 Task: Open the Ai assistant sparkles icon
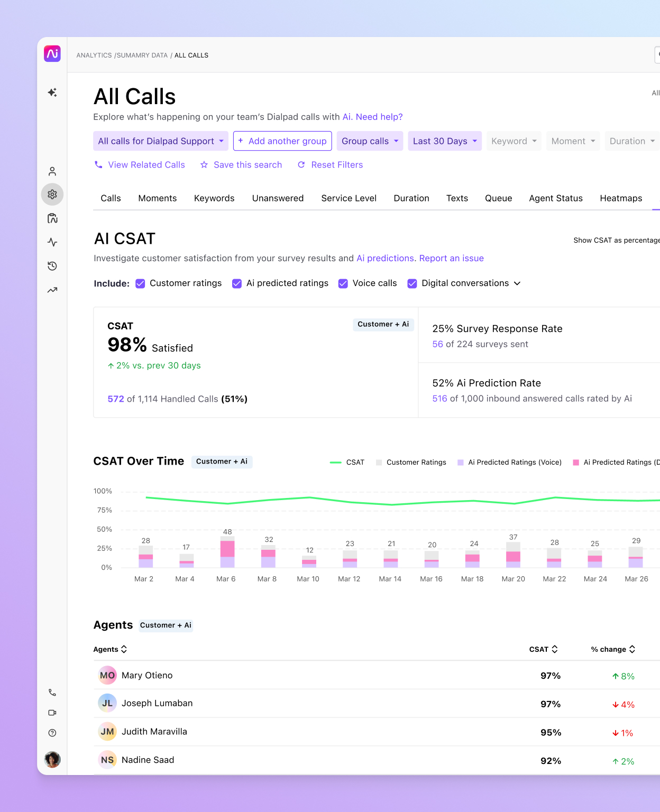(52, 93)
